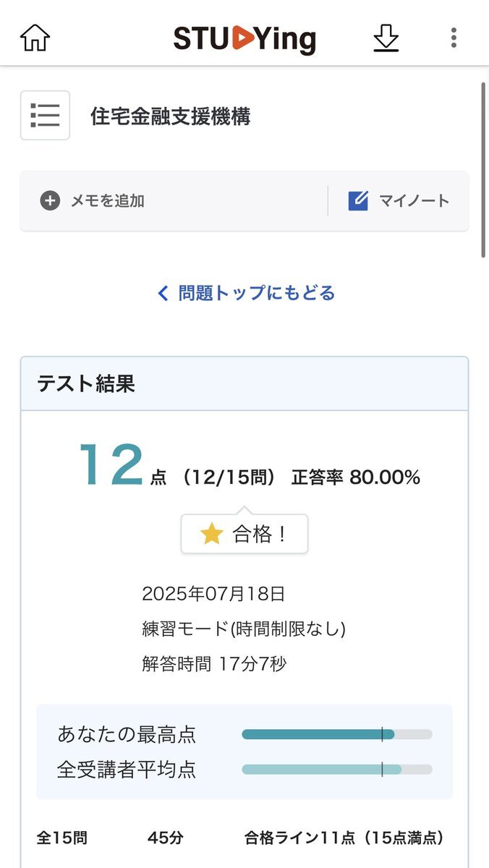Select the メモを追加 button
Screen dimensions: 489x868
coord(93,200)
